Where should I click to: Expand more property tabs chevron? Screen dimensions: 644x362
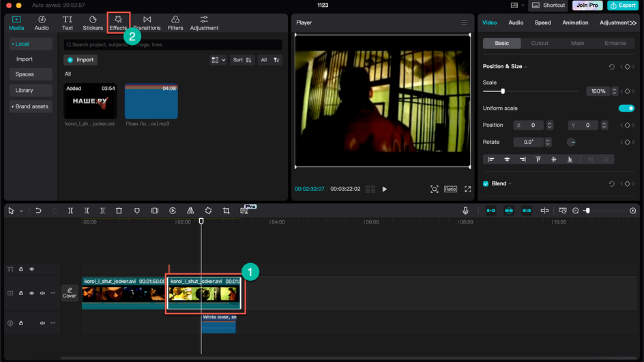(633, 23)
